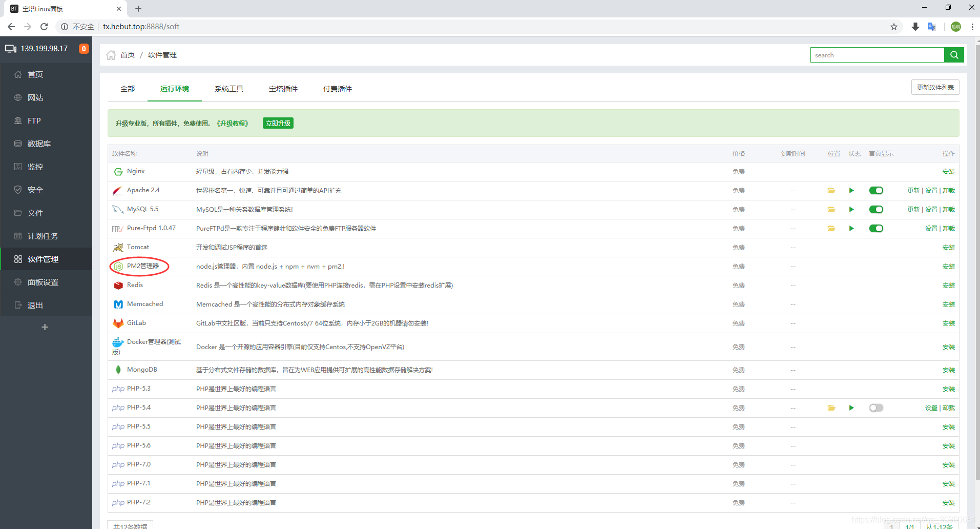This screenshot has width=980, height=529.
Task: Open 监控 in the sidebar
Action: click(46, 167)
